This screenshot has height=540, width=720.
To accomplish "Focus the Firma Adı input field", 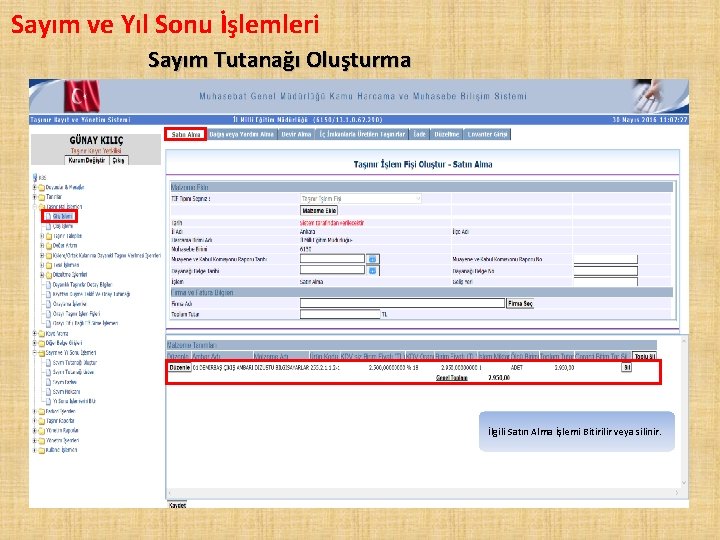I will coord(402,303).
